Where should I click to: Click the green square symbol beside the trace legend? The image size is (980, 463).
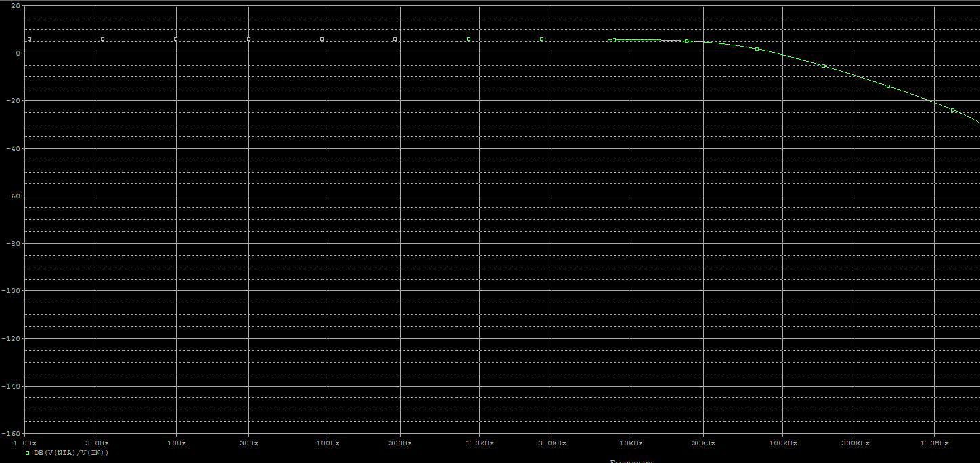click(28, 453)
